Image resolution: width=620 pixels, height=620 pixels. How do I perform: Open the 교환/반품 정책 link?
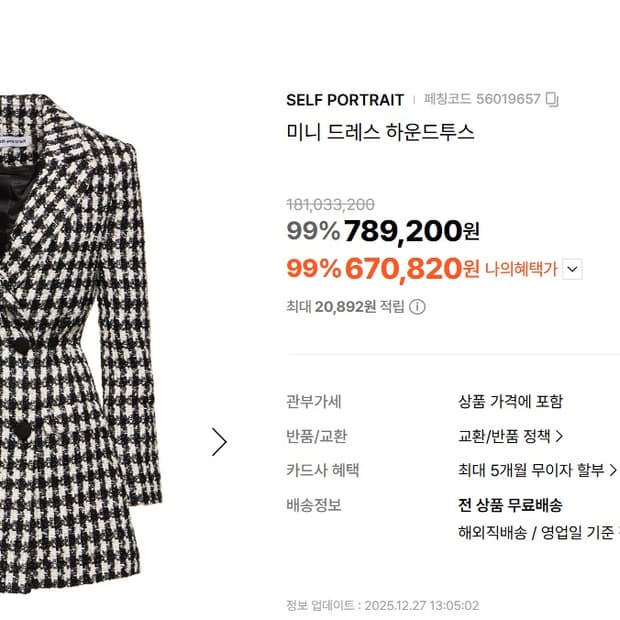[x=510, y=437]
